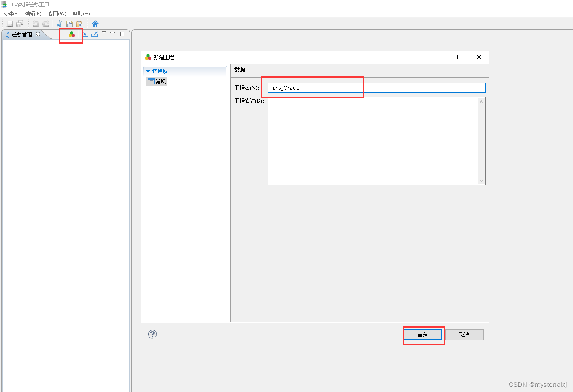Click the 工程描述(D): label
573x392 pixels.
click(249, 101)
